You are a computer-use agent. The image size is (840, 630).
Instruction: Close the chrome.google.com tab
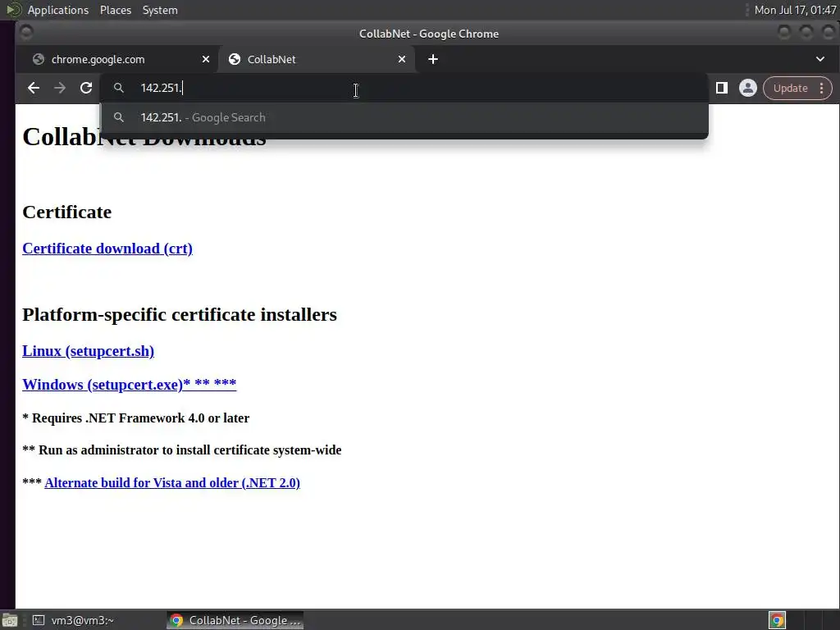coord(206,59)
